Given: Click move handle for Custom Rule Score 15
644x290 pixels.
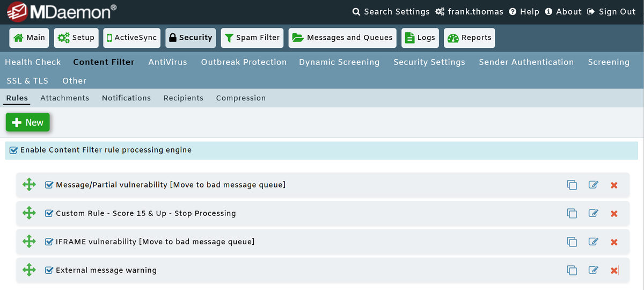Looking at the screenshot, I should (x=29, y=213).
